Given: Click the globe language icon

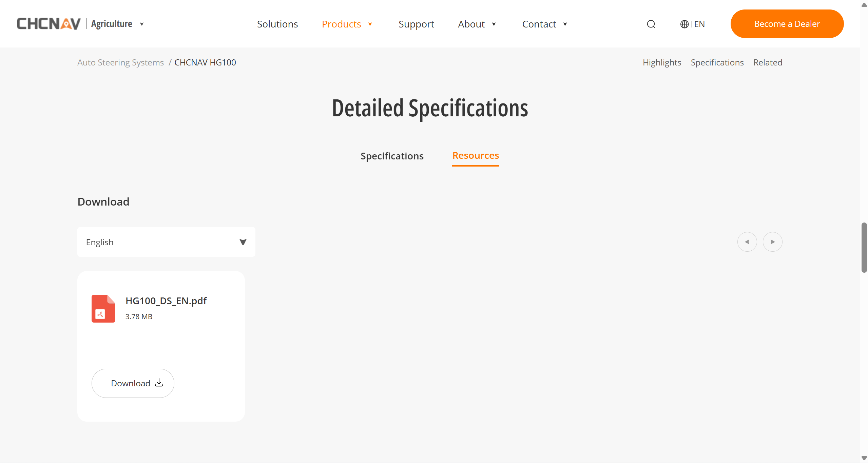Looking at the screenshot, I should 684,24.
